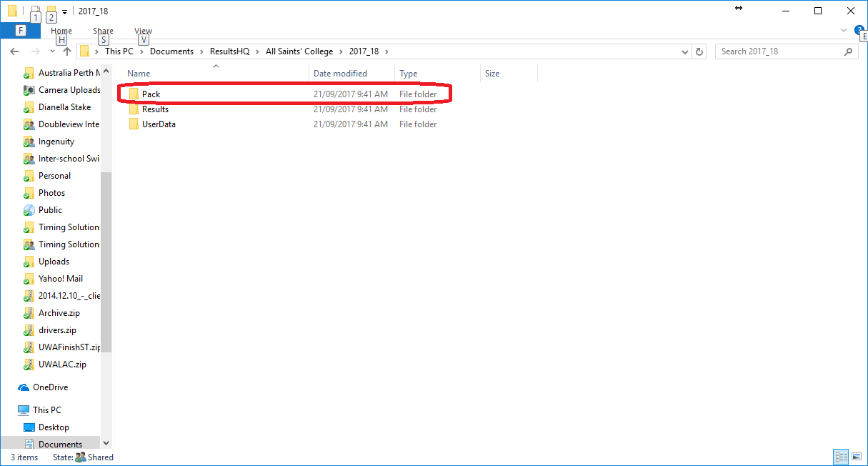868x466 pixels.
Task: Go forward with the Forward arrow
Action: [x=35, y=51]
